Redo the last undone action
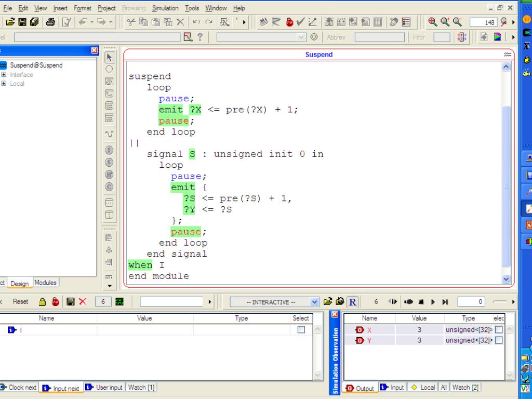Image resolution: width=532 pixels, height=399 pixels. pyautogui.click(x=209, y=22)
